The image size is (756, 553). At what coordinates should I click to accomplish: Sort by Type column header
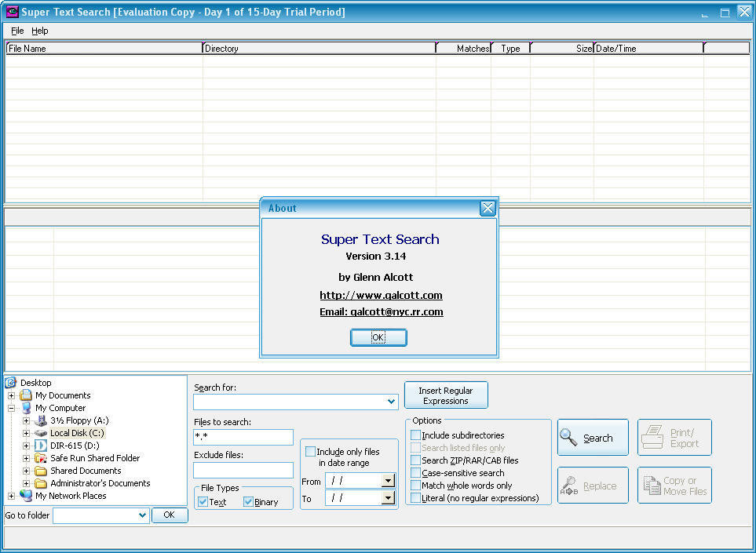(x=510, y=48)
